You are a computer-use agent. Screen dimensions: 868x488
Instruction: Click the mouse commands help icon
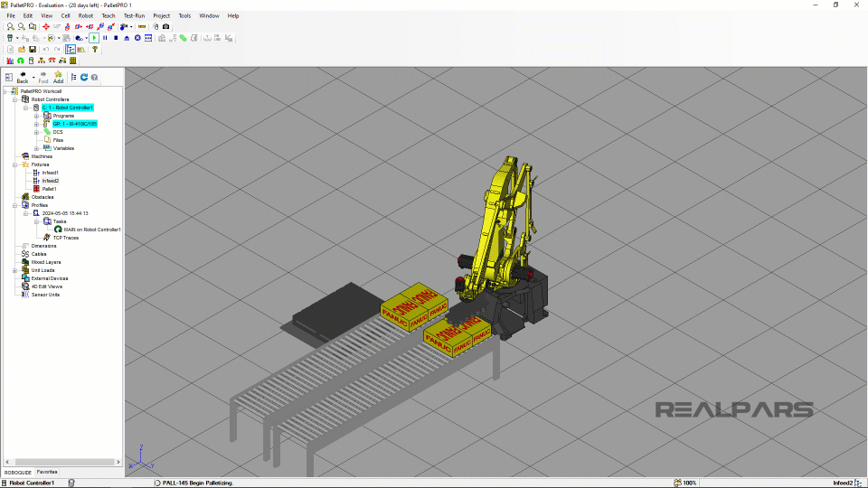tap(156, 26)
